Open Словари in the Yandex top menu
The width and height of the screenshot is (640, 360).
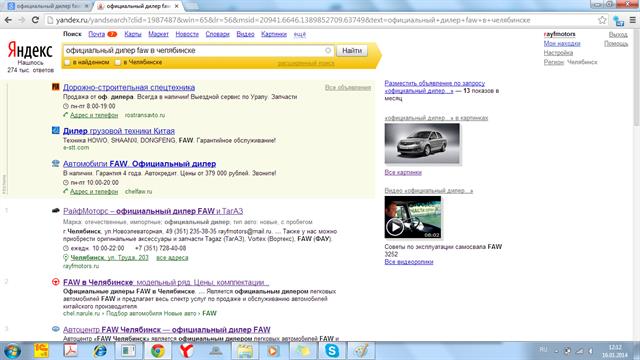pos(218,34)
